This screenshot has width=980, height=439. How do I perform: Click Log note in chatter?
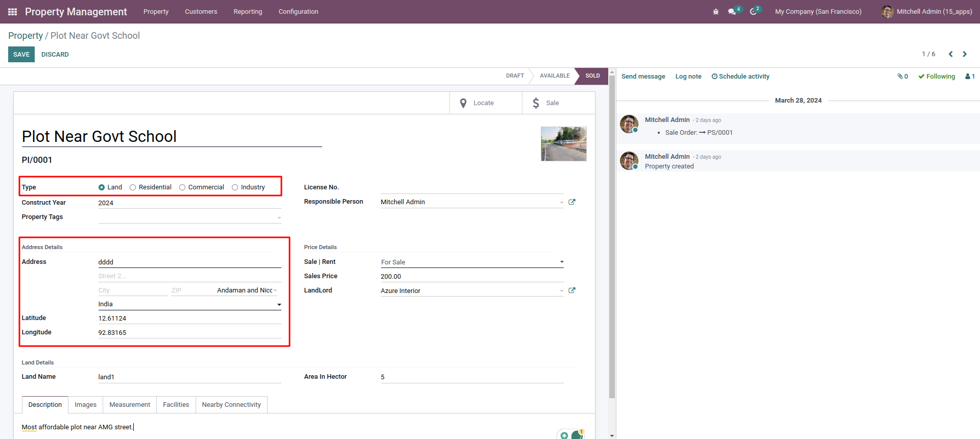coord(688,77)
